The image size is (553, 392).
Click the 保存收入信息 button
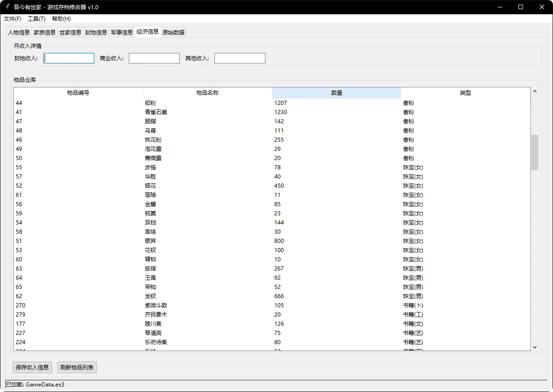32,367
